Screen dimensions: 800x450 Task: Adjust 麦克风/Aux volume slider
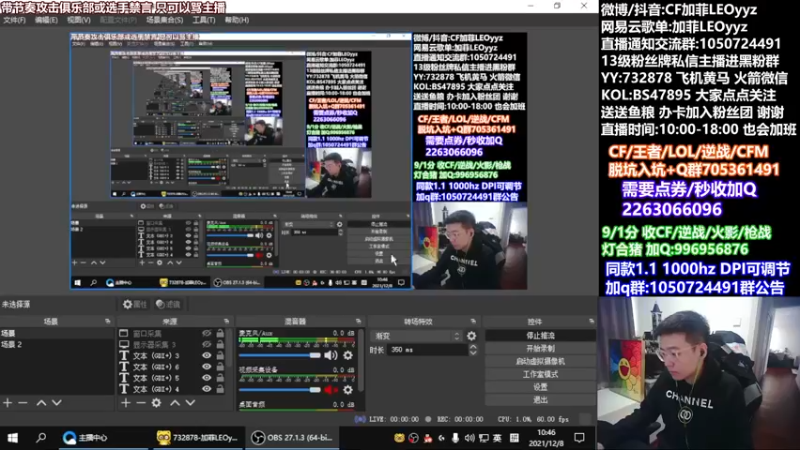(280, 355)
